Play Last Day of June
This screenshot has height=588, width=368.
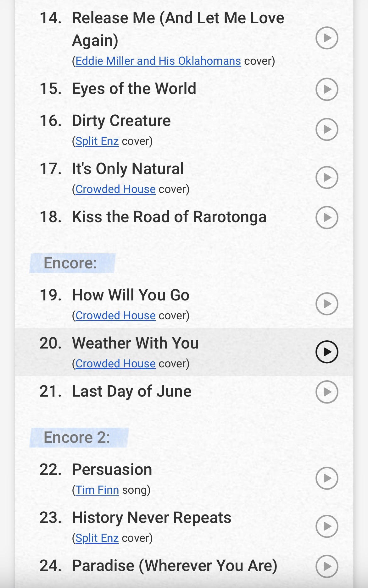click(x=327, y=392)
